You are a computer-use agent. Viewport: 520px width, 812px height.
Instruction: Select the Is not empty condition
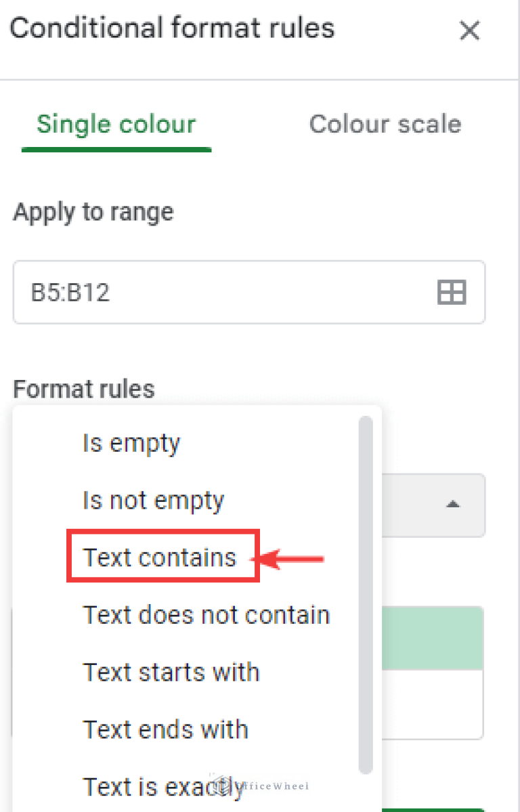click(x=153, y=499)
